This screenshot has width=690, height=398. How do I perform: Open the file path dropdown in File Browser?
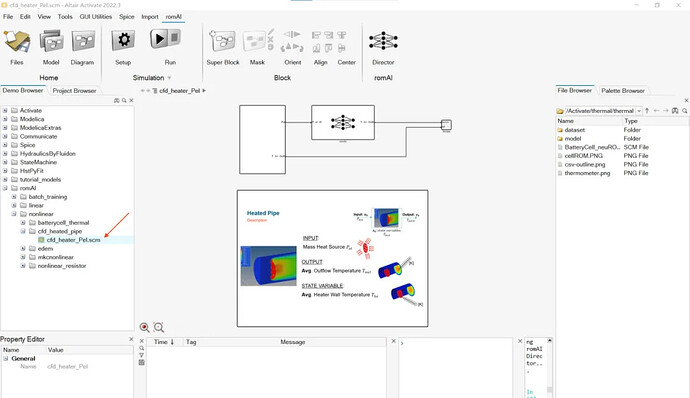click(x=639, y=111)
